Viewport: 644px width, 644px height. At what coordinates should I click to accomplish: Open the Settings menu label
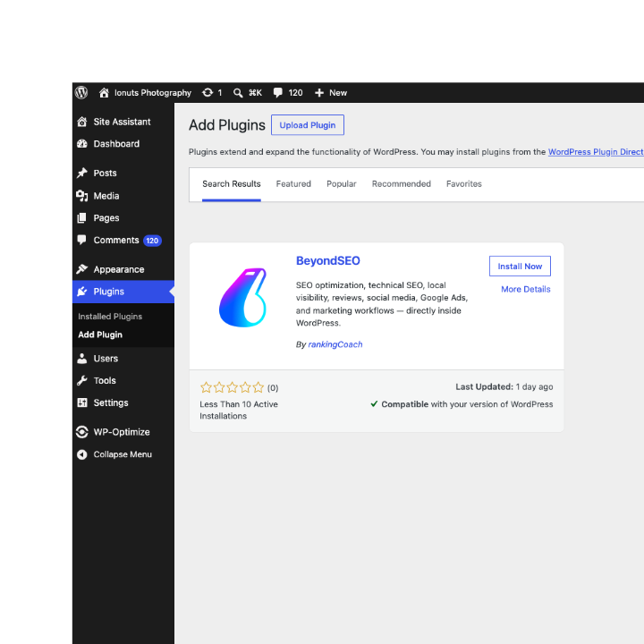[111, 402]
